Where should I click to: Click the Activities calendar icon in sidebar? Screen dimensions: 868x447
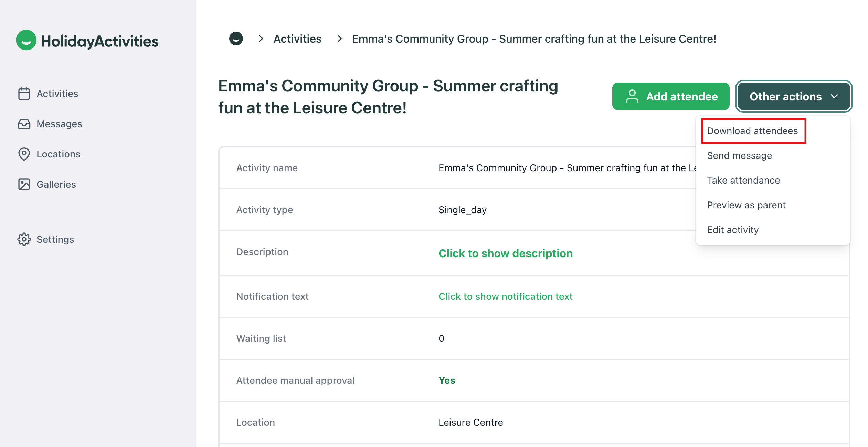coord(24,94)
